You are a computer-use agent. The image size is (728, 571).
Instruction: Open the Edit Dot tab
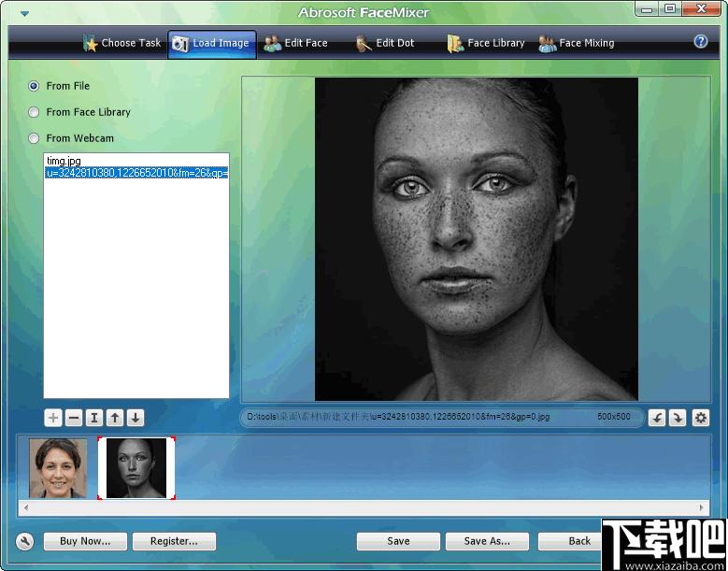(x=384, y=44)
